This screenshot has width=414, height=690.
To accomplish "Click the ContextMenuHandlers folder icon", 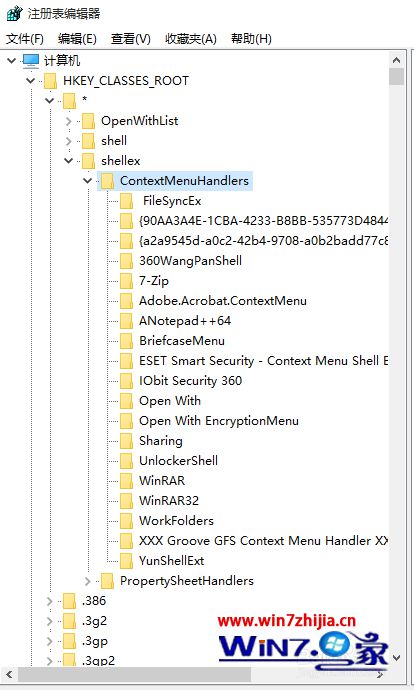I will 107,181.
